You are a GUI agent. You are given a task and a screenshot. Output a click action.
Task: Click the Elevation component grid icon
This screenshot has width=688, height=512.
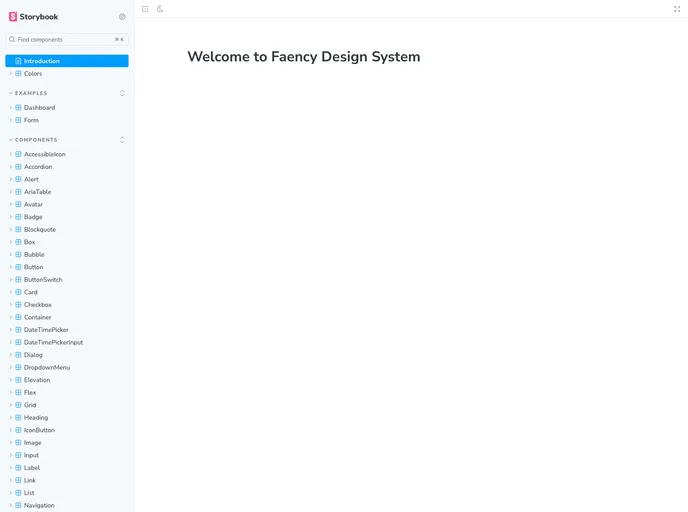tap(18, 380)
